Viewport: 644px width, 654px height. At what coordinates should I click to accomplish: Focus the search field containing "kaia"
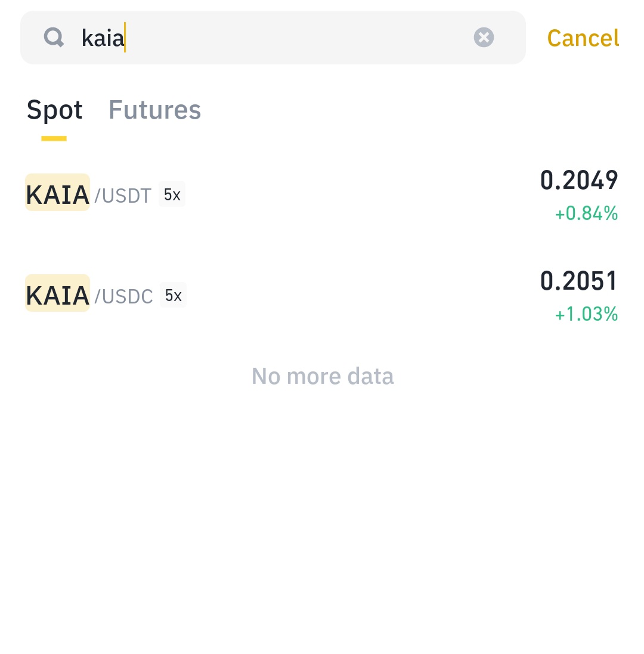click(x=286, y=38)
